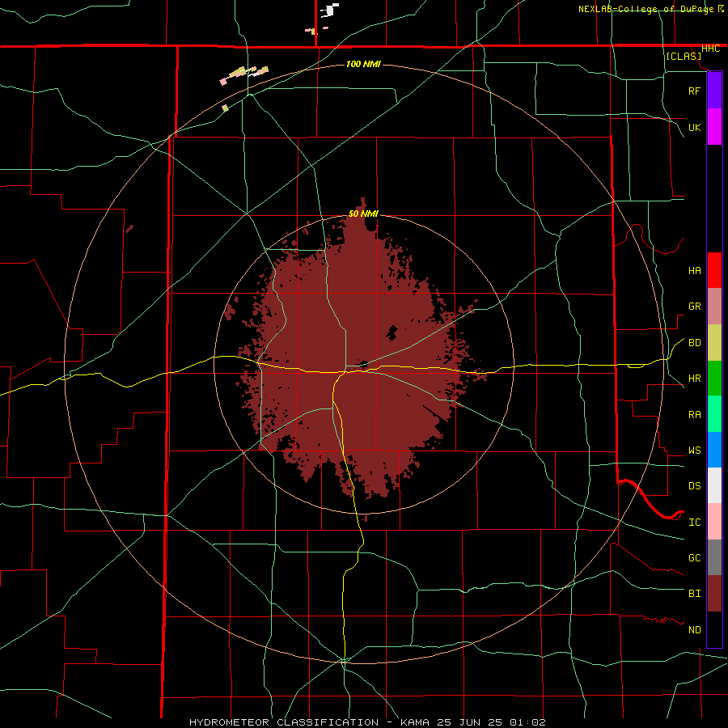Viewport: 728px width, 728px height.
Task: Click the HYDROMETEOR CLASSIFICATION title text
Action: click(284, 722)
